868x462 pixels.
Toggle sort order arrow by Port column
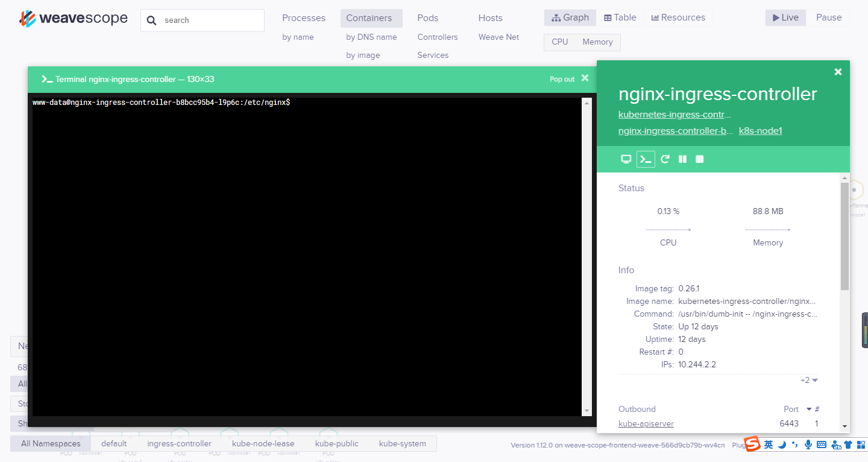[809, 409]
